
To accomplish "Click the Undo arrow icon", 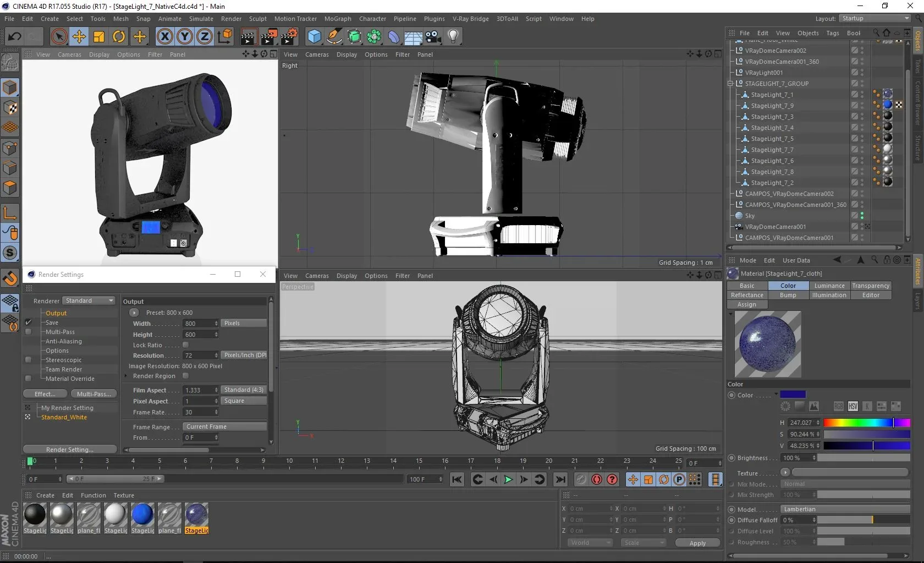I will (x=14, y=37).
